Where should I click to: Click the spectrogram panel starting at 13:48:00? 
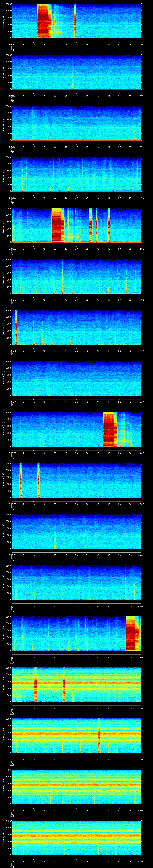click(77, 583)
